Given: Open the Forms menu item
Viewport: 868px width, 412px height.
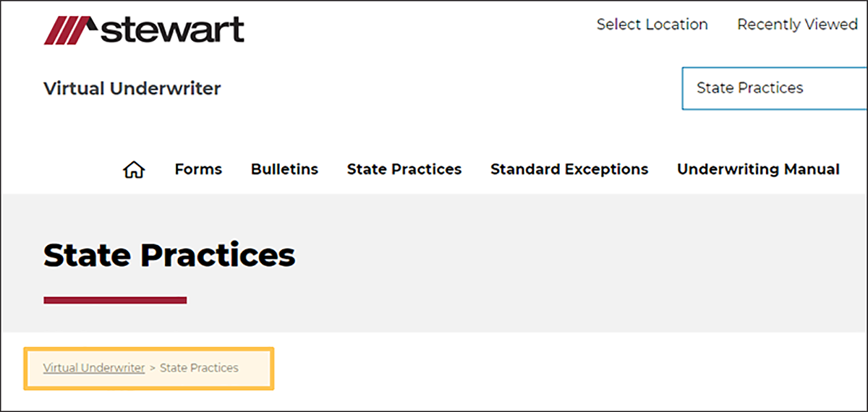Looking at the screenshot, I should click(x=198, y=169).
